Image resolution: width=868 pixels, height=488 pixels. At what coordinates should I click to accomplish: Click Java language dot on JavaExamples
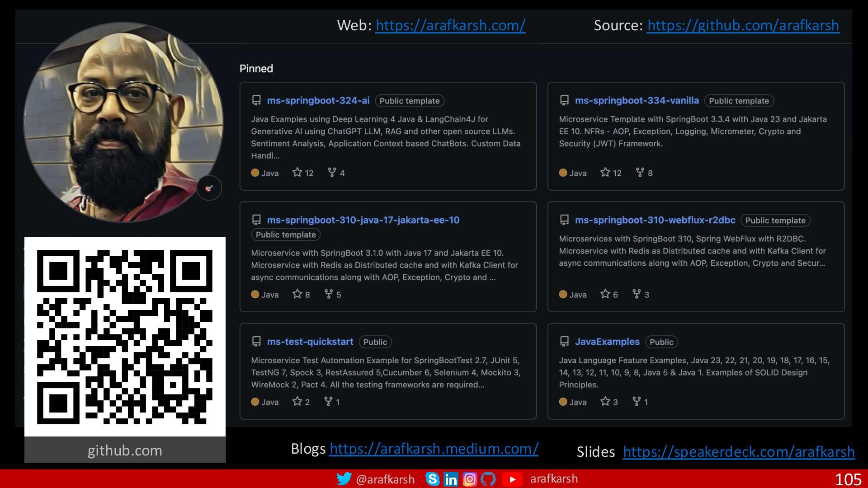click(563, 402)
